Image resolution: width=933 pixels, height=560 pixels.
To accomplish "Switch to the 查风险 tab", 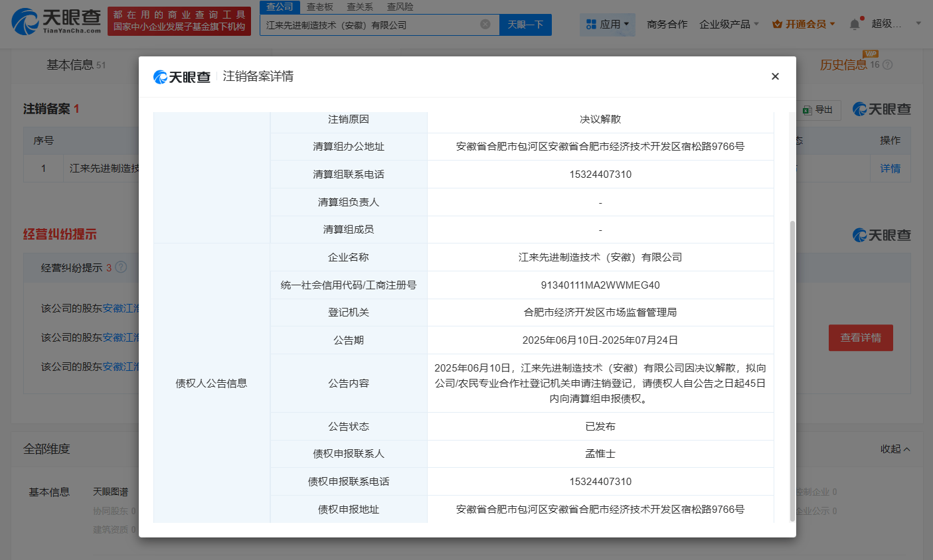I will pyautogui.click(x=402, y=7).
